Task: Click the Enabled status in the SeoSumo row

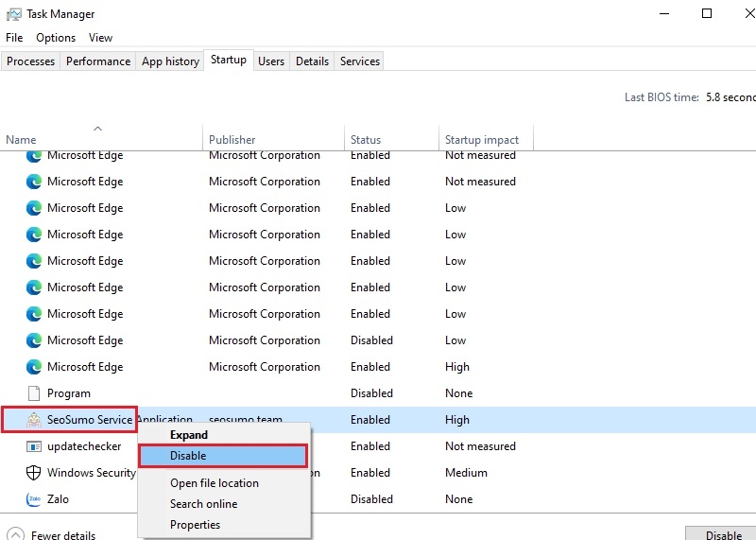Action: tap(369, 420)
